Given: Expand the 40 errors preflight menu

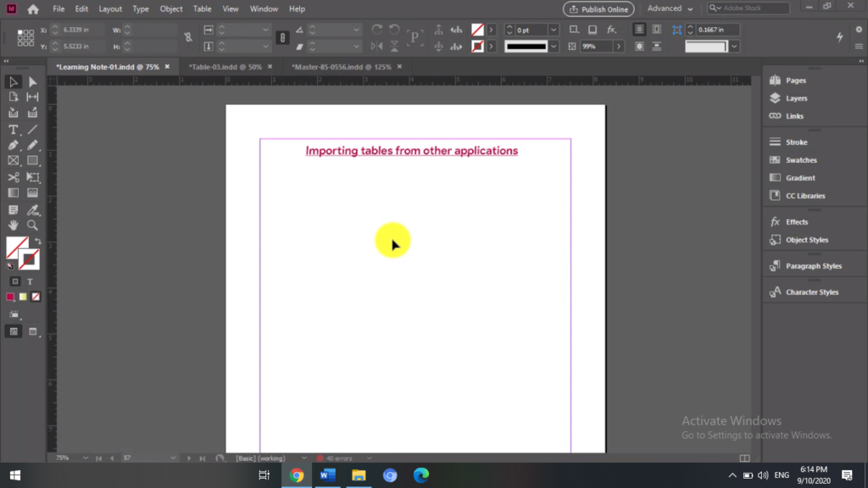Looking at the screenshot, I should [370, 458].
